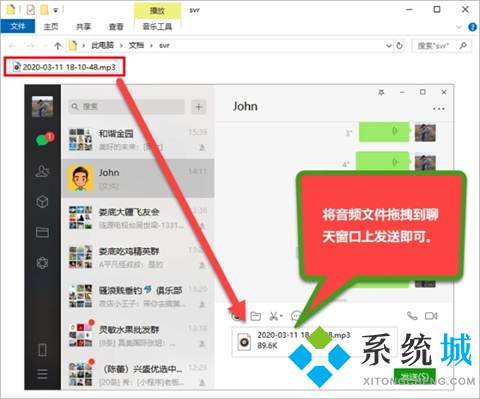Viewport: 480px width, 399px height.
Task: Open screenshot options dropdown arrow beside scissors
Action: pos(281,316)
